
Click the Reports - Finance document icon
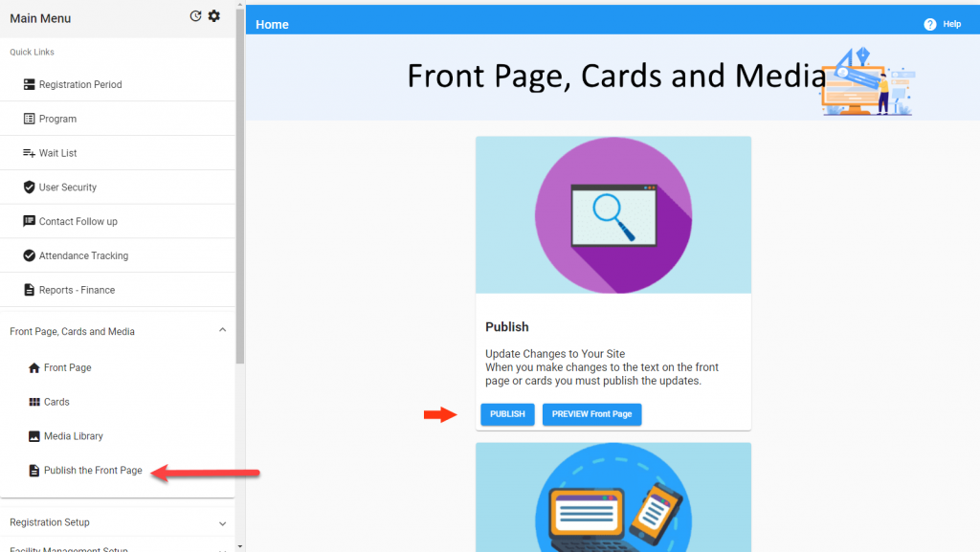click(x=29, y=290)
